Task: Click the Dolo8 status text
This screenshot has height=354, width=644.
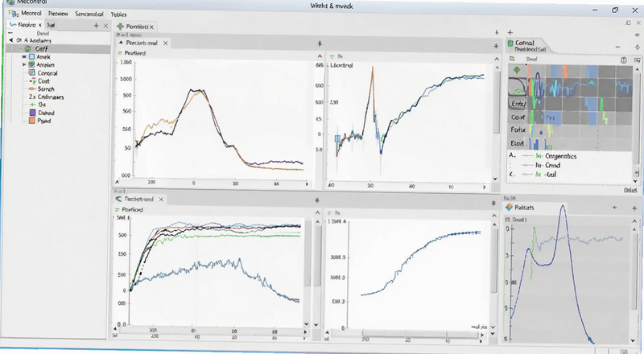Action: point(630,190)
